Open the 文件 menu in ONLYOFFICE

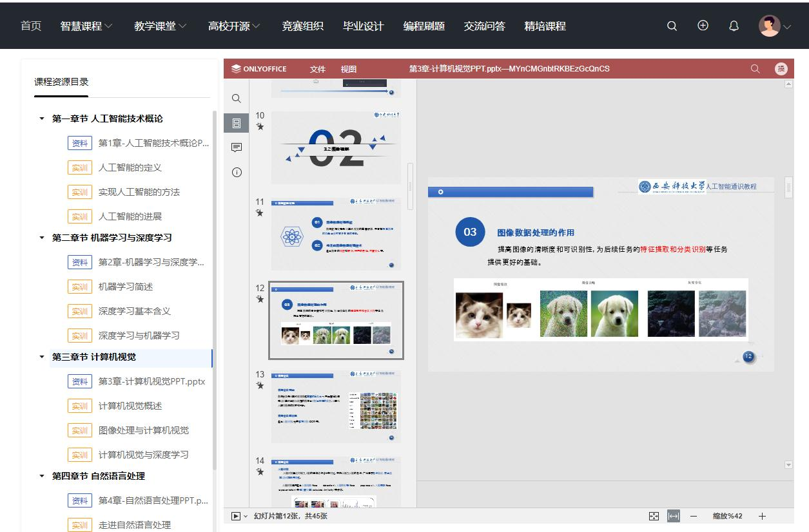[318, 69]
